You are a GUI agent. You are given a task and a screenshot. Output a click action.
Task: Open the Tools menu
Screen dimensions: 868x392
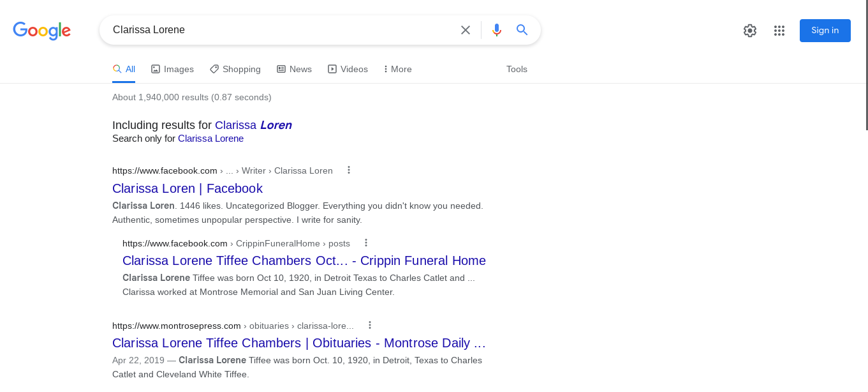517,69
